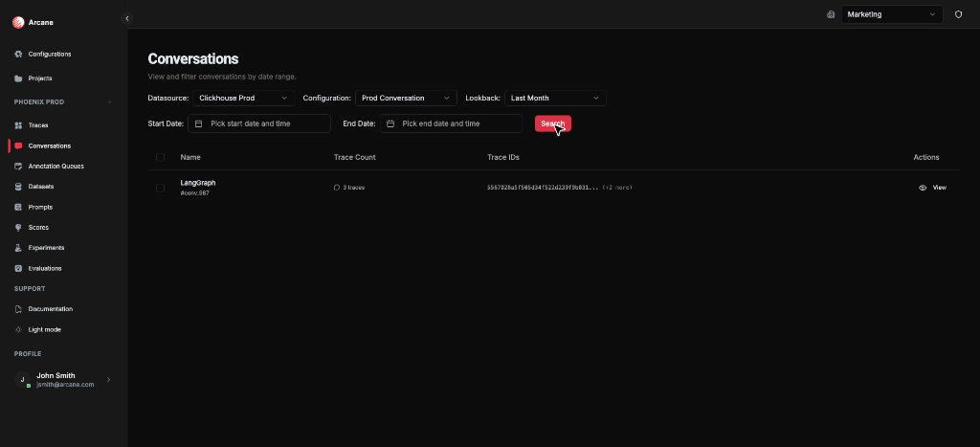Open the Datasource Clickhouse Prod dropdown

[244, 99]
